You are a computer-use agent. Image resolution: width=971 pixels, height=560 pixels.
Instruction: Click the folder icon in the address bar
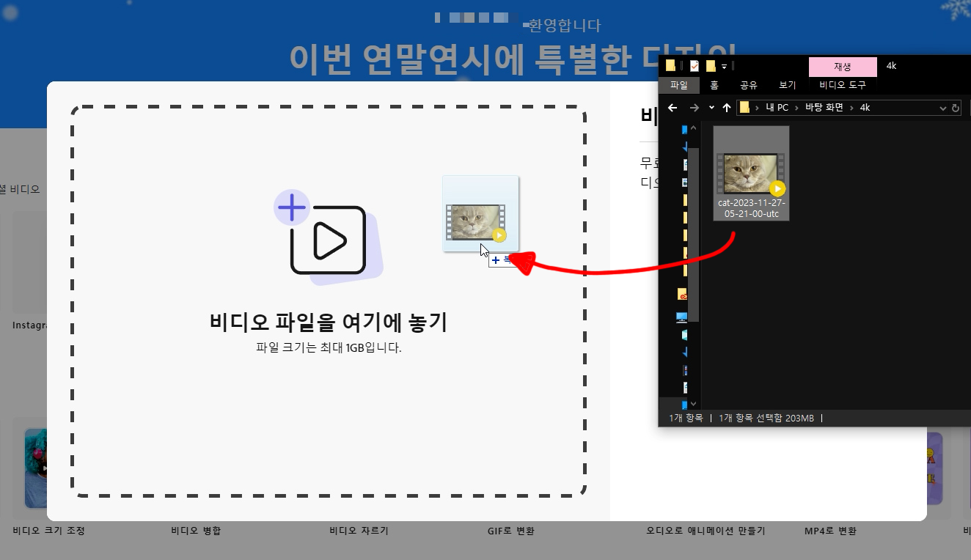[745, 107]
